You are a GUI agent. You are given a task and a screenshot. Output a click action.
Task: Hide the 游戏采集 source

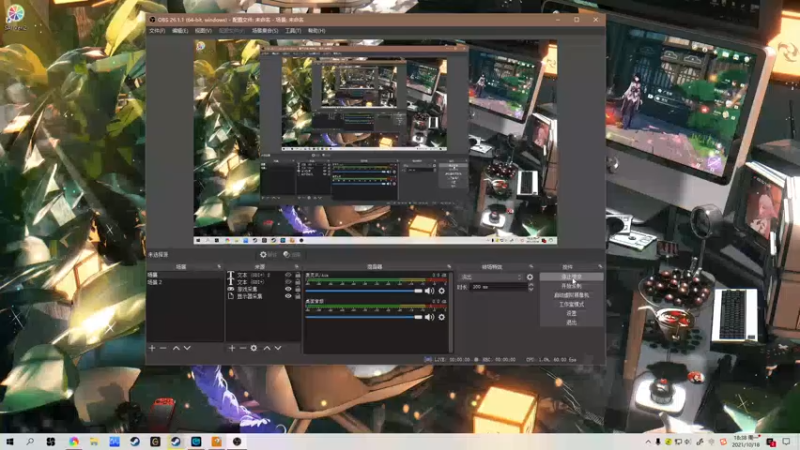[x=288, y=289]
